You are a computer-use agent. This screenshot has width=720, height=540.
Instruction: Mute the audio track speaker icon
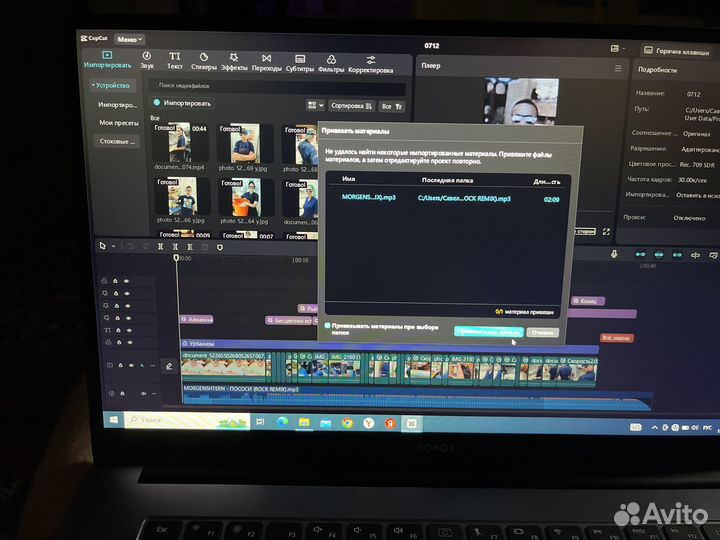click(x=143, y=394)
